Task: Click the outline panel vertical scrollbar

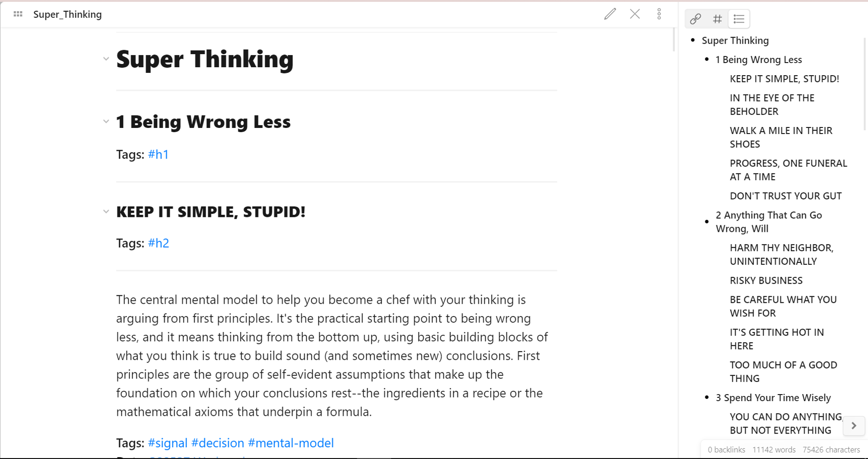Action: [x=865, y=84]
